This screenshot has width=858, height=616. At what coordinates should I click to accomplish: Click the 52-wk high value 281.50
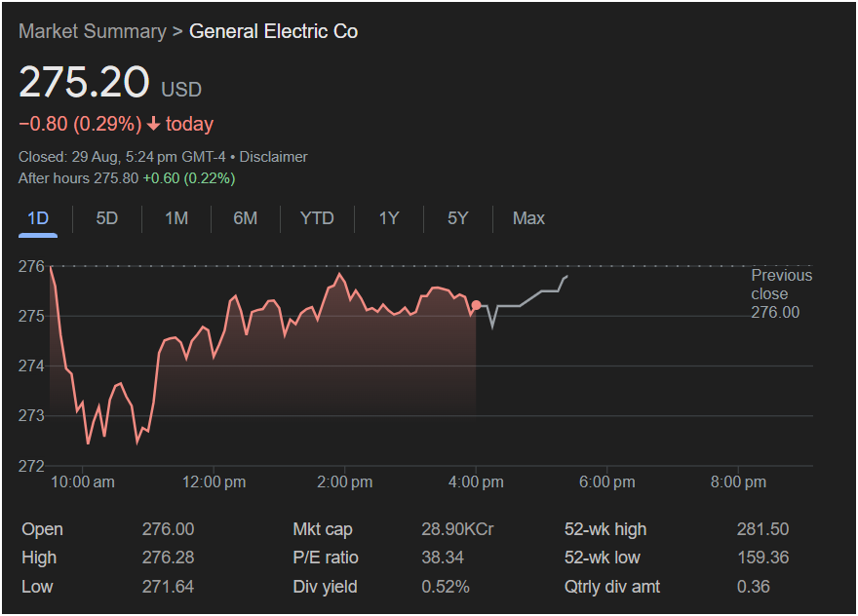point(762,529)
